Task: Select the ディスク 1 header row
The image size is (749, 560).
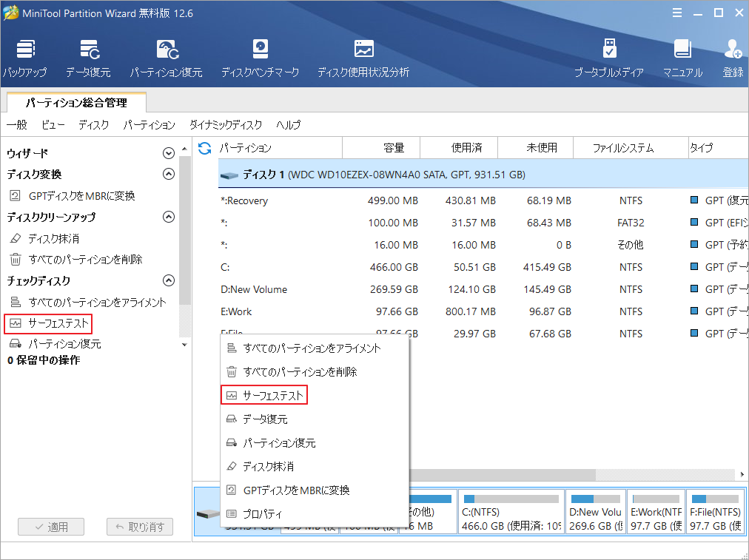Action: (x=483, y=175)
